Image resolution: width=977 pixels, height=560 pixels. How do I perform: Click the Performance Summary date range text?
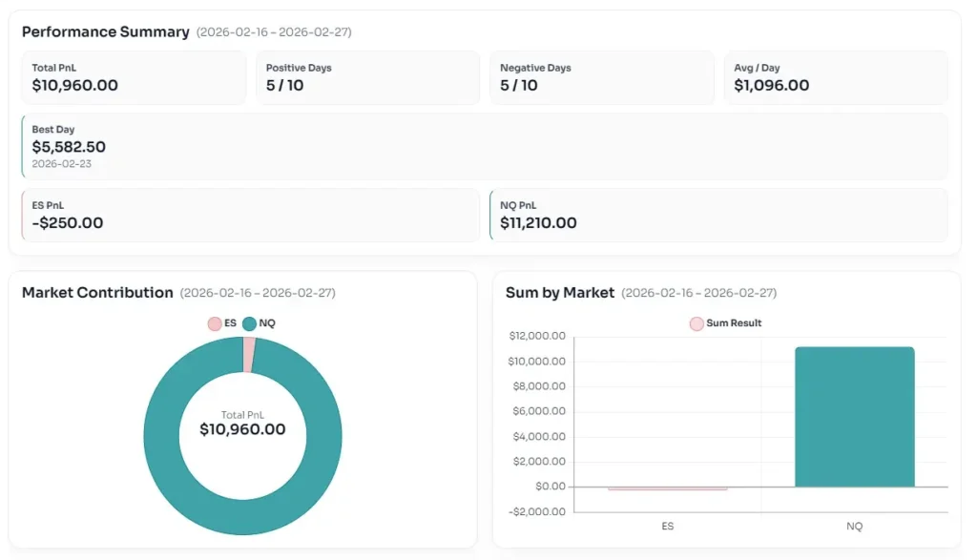(x=274, y=32)
